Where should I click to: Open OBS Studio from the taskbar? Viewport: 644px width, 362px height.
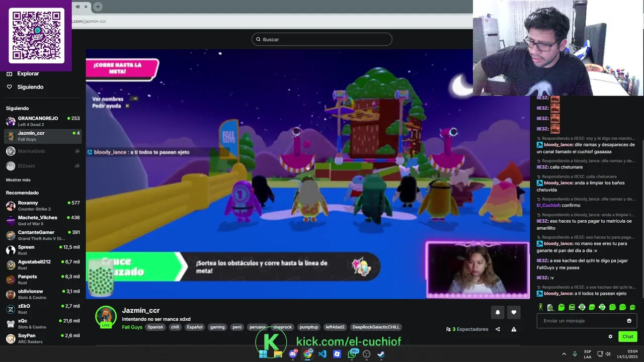pos(367,354)
